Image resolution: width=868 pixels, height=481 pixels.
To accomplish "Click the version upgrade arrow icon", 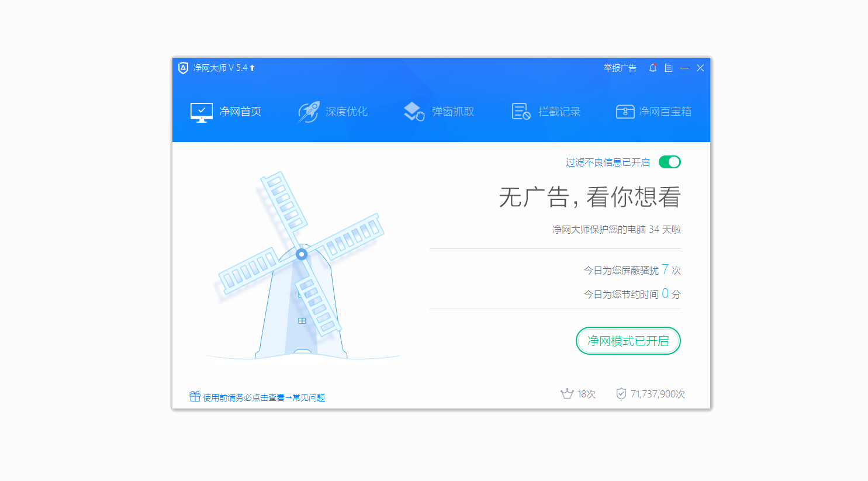I will click(x=252, y=68).
